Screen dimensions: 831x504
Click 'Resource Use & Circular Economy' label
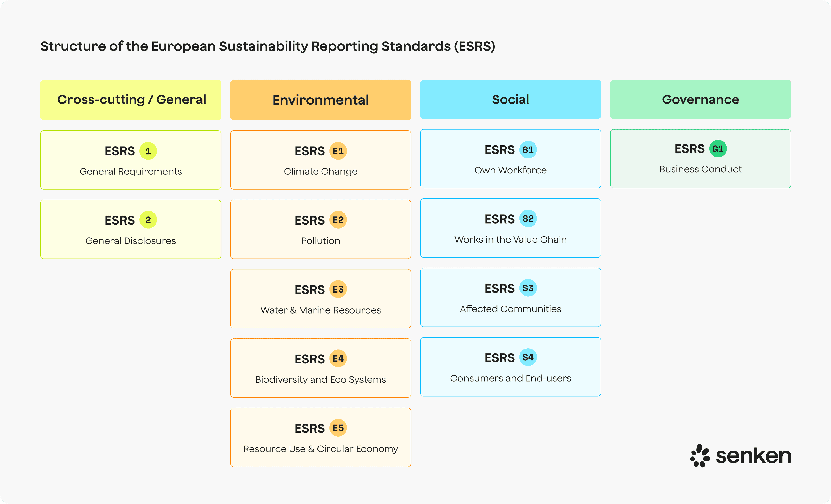(321, 449)
